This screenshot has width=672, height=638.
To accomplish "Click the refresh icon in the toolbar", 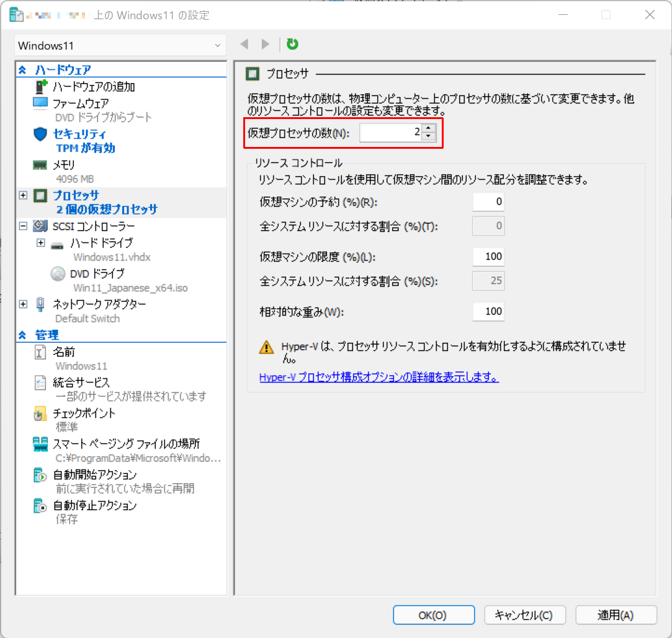I will pos(292,44).
